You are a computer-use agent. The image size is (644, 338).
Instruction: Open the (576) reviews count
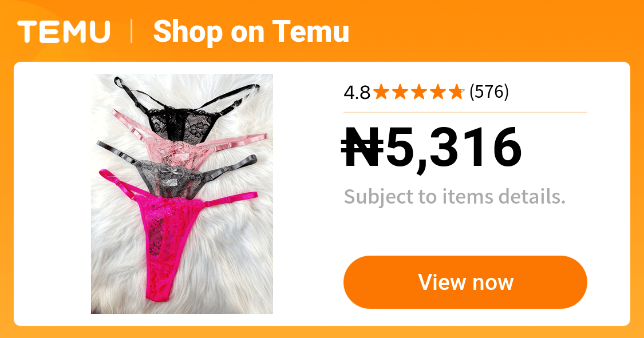[x=489, y=92]
